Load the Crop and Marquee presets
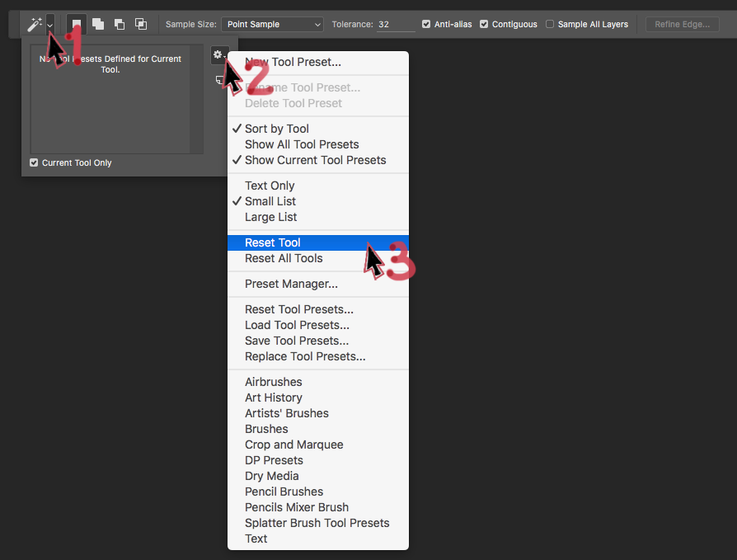Viewport: 737px width, 560px height. click(x=318, y=445)
